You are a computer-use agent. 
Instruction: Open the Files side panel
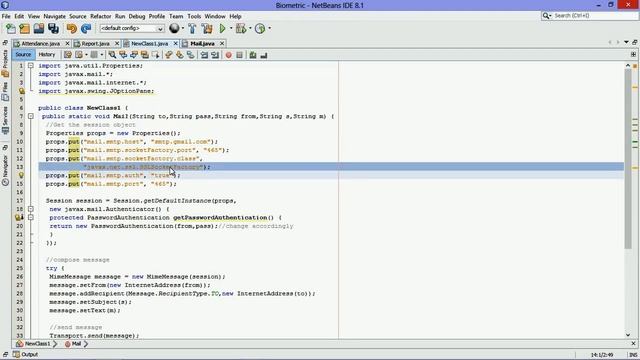(5, 91)
